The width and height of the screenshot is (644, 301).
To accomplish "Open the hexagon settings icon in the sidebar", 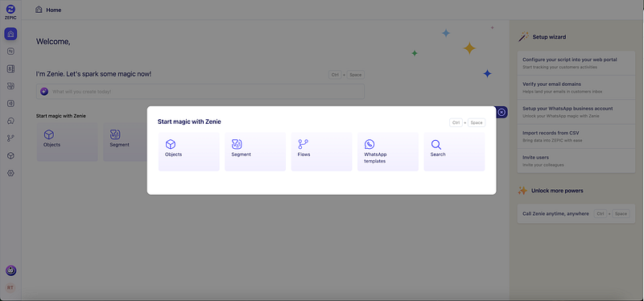I will click(10, 173).
